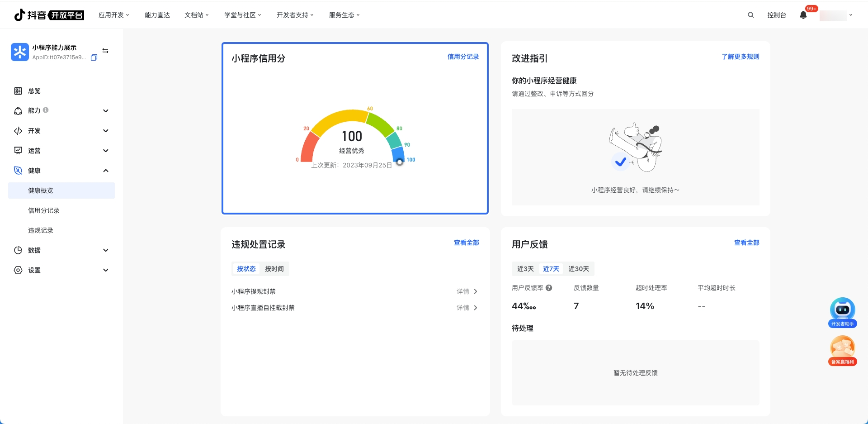Go to 信用分记录 in the sidebar

tap(44, 210)
